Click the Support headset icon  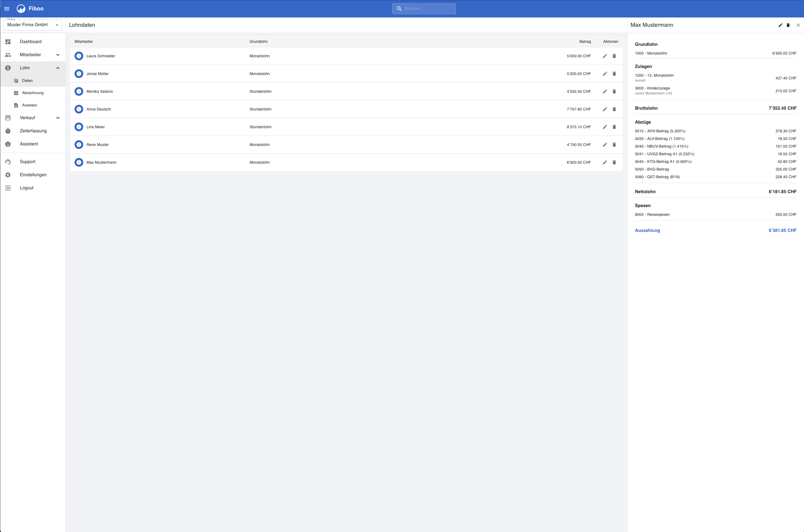[8, 162]
